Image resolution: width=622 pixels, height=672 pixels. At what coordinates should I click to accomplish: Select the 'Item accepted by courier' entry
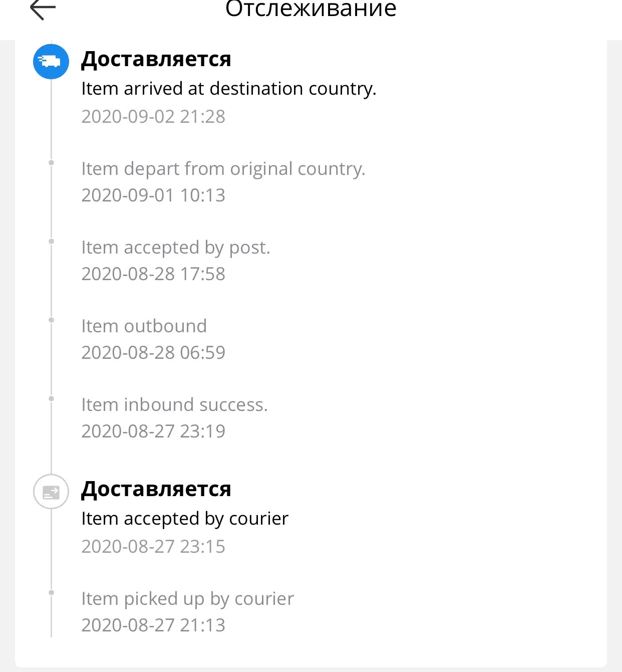185,519
